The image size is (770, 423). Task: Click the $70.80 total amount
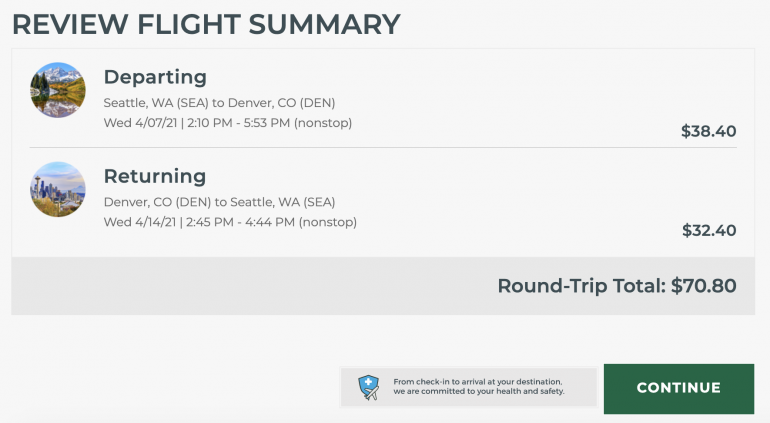pyautogui.click(x=703, y=286)
